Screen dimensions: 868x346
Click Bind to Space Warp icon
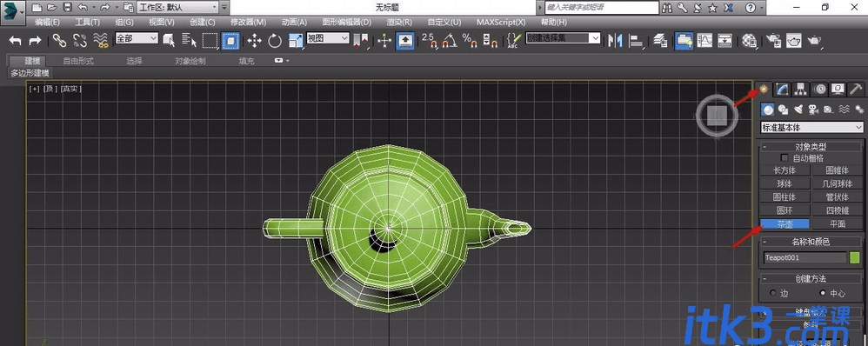coord(100,40)
